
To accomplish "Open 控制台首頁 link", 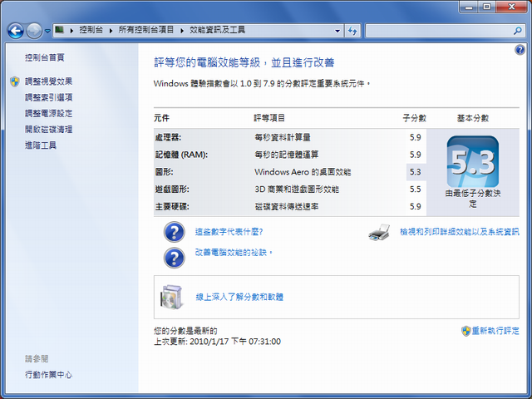I will click(44, 57).
